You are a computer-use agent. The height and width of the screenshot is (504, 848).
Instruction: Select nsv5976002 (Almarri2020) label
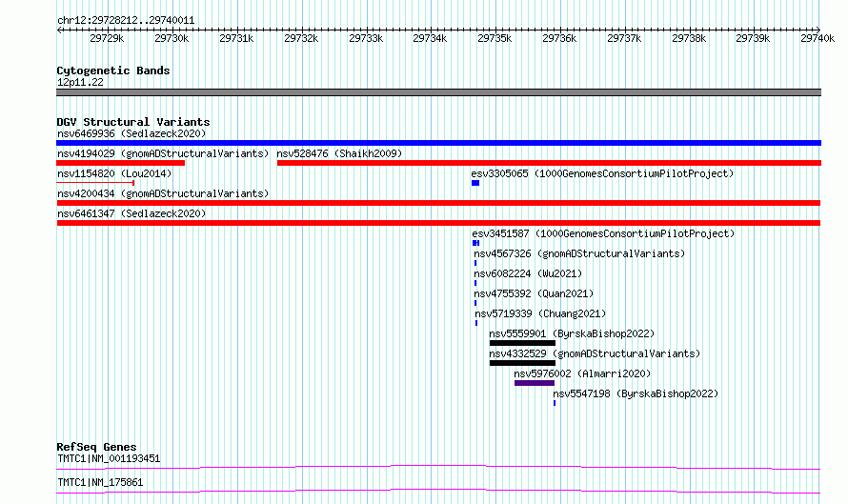pos(582,373)
